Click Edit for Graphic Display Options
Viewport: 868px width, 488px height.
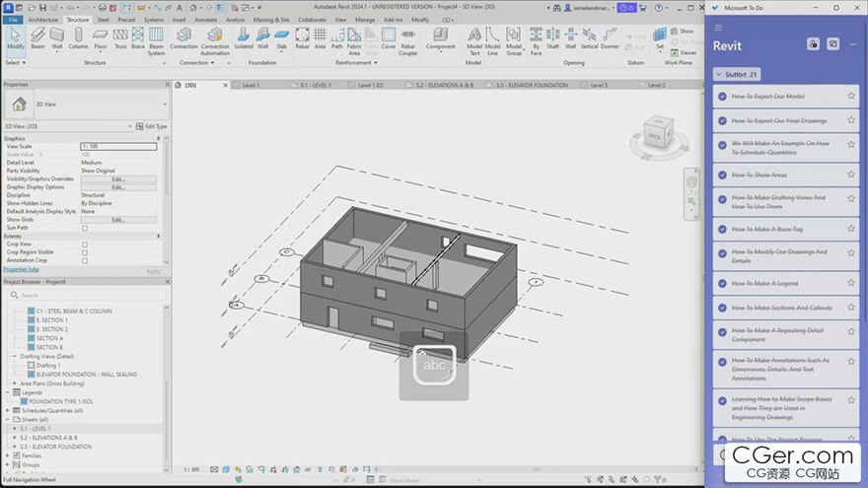click(118, 187)
